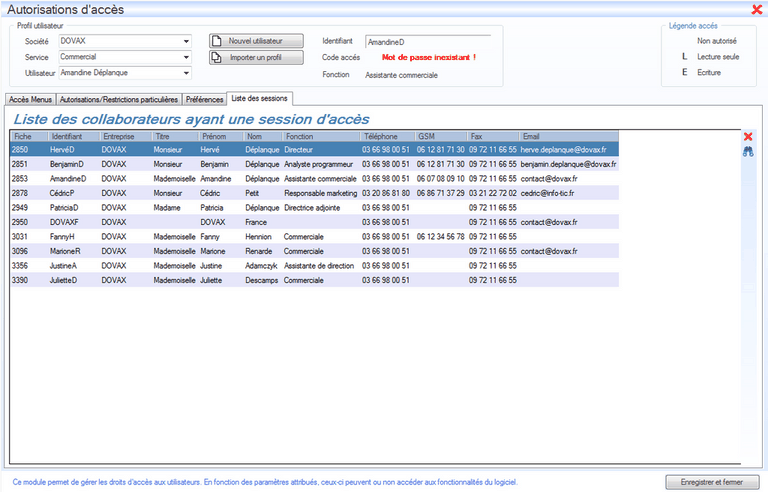Click the Titre column header
Viewport: 768px width, 492px height.
(175, 136)
